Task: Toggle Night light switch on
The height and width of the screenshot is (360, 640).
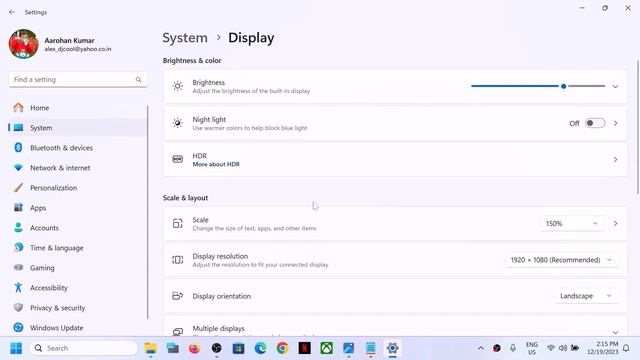Action: 595,123
